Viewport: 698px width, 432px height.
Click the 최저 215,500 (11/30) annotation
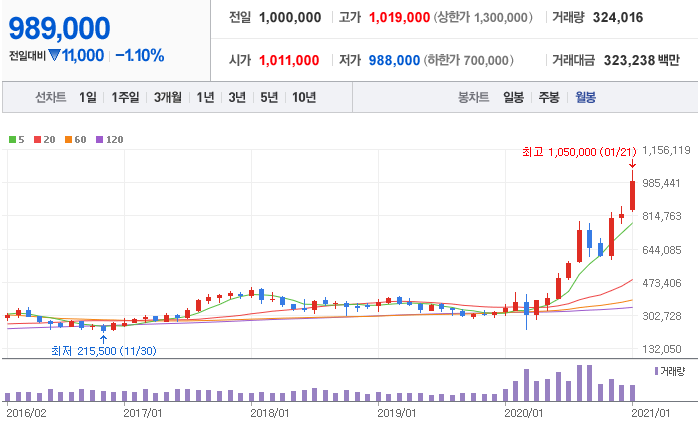[104, 351]
